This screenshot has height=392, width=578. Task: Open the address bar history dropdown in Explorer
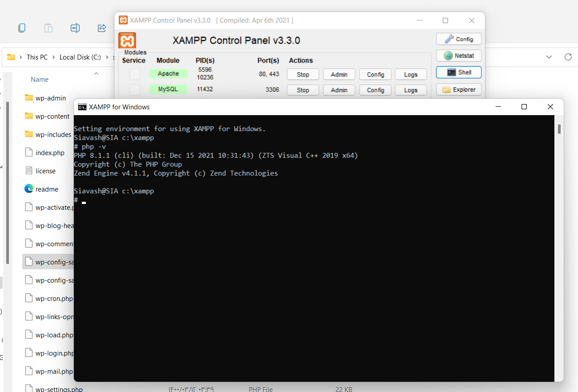549,57
